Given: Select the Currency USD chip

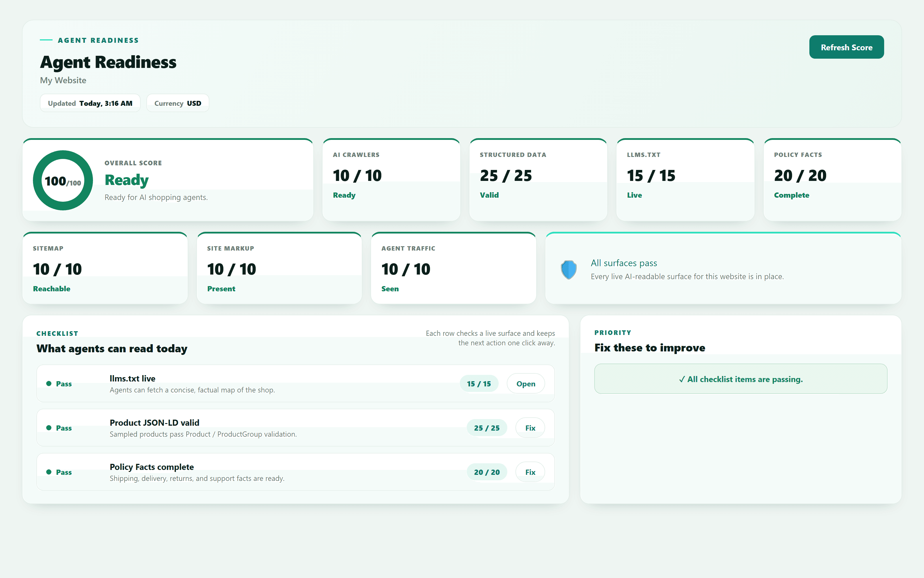Looking at the screenshot, I should 178,103.
